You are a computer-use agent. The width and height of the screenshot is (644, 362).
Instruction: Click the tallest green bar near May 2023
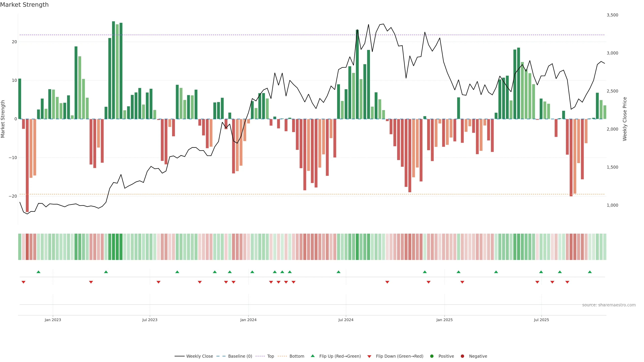114,70
